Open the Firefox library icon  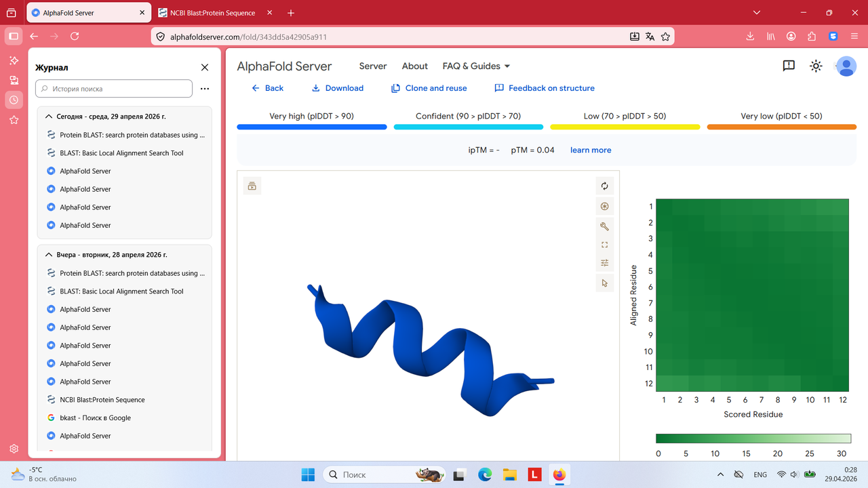(771, 37)
